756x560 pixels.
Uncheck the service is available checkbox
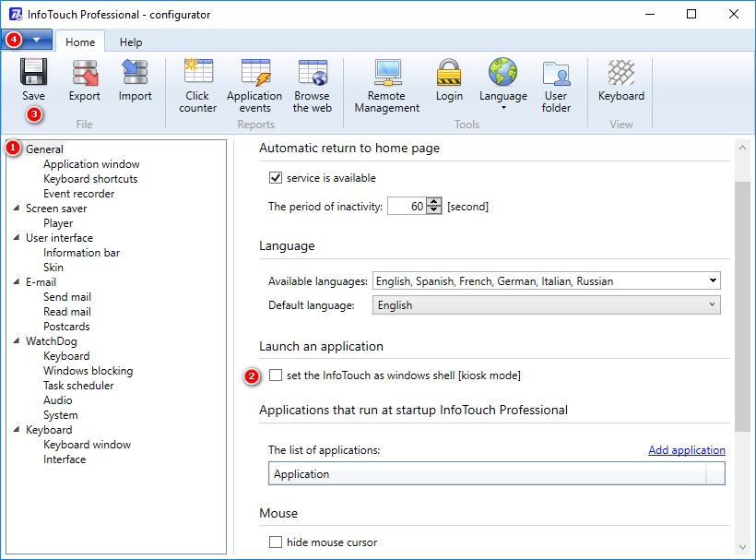276,178
